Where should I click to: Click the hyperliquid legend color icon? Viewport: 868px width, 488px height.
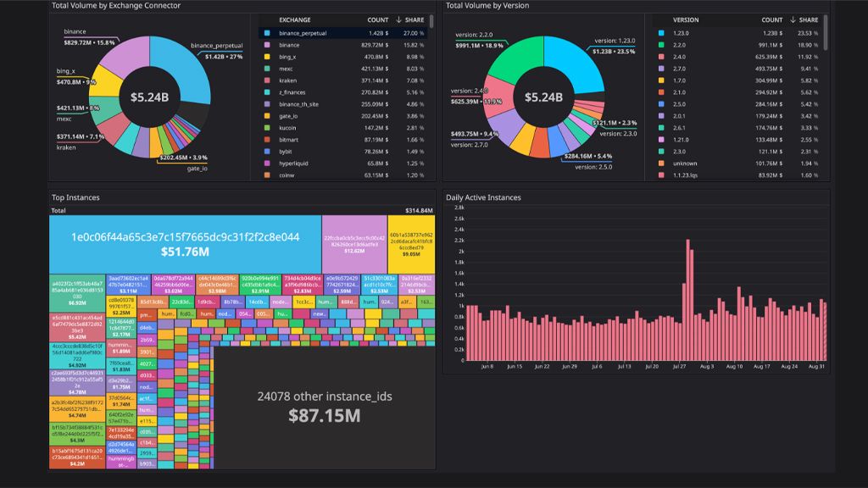tap(264, 164)
